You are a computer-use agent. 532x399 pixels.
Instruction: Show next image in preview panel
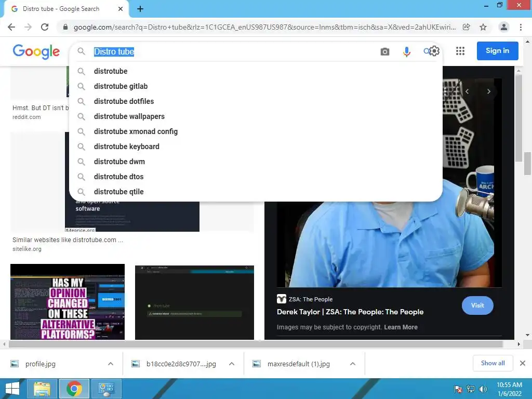[x=488, y=91]
